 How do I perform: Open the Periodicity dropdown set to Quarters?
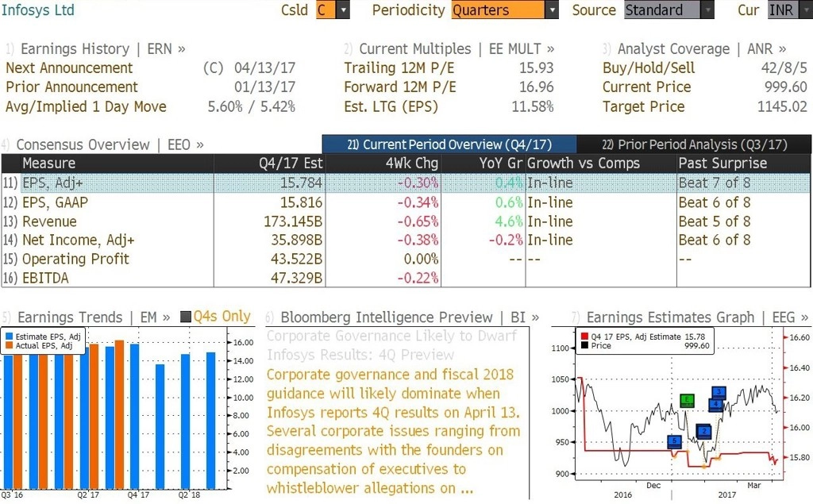pos(505,10)
